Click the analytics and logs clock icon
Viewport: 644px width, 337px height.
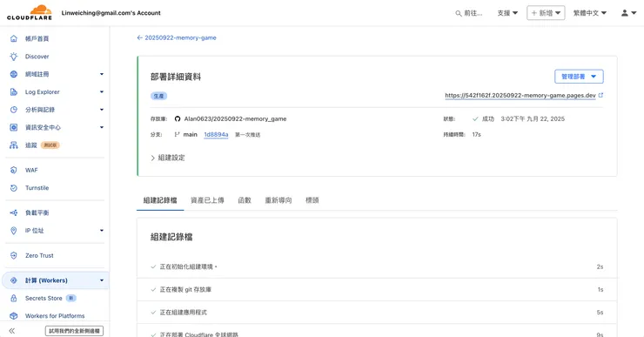coord(14,110)
